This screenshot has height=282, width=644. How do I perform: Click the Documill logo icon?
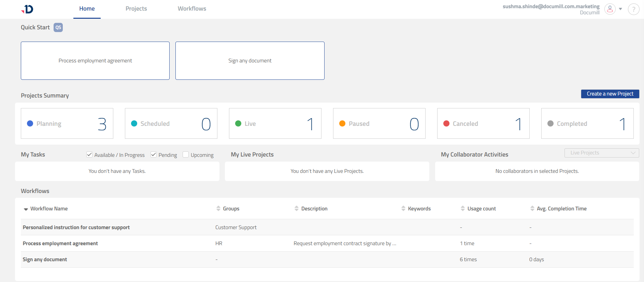tap(27, 9)
